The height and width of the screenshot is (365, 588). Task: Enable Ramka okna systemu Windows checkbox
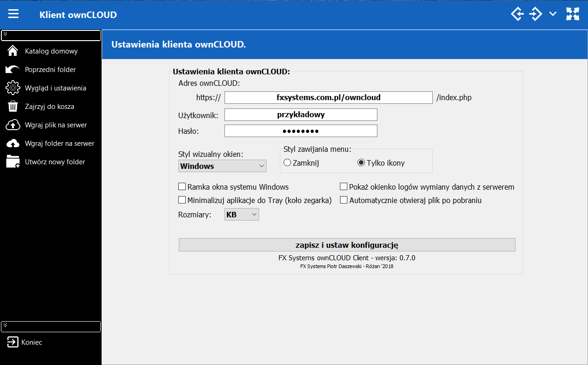click(x=182, y=187)
